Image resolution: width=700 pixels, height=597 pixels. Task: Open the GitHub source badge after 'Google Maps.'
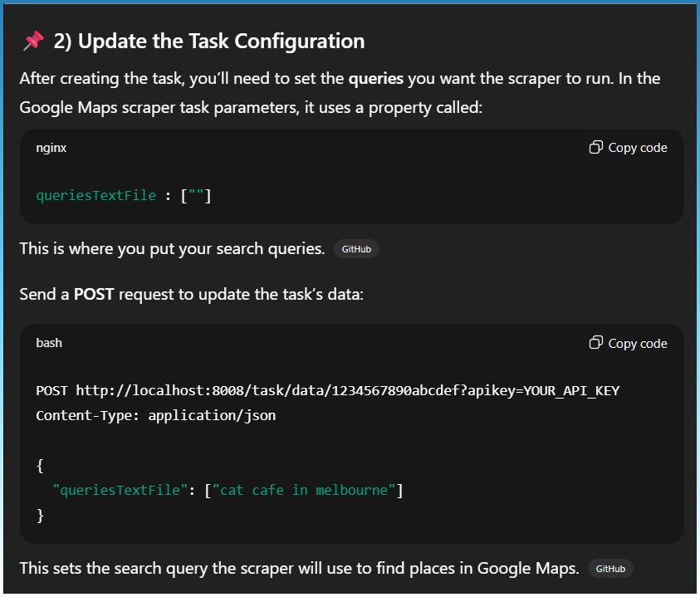610,569
